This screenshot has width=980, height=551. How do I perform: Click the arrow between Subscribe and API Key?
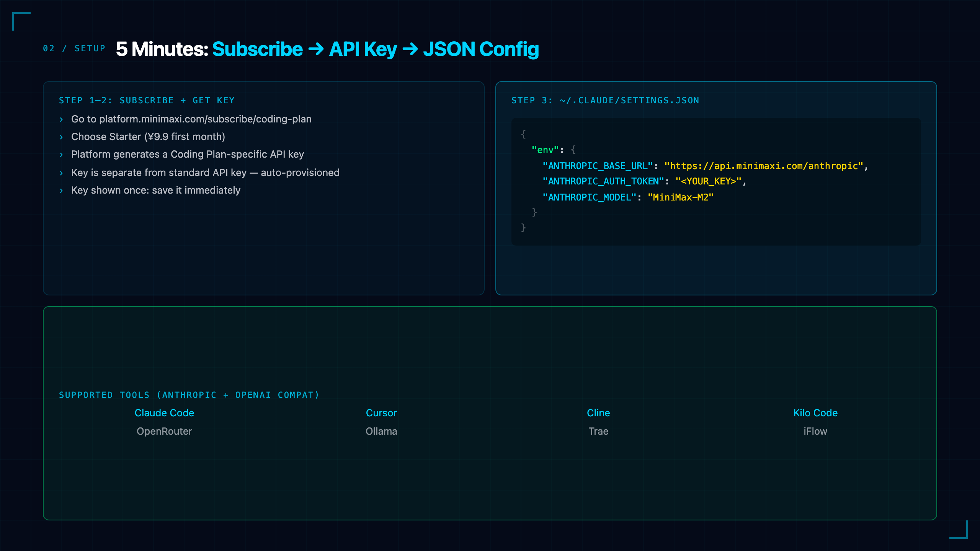click(x=316, y=49)
